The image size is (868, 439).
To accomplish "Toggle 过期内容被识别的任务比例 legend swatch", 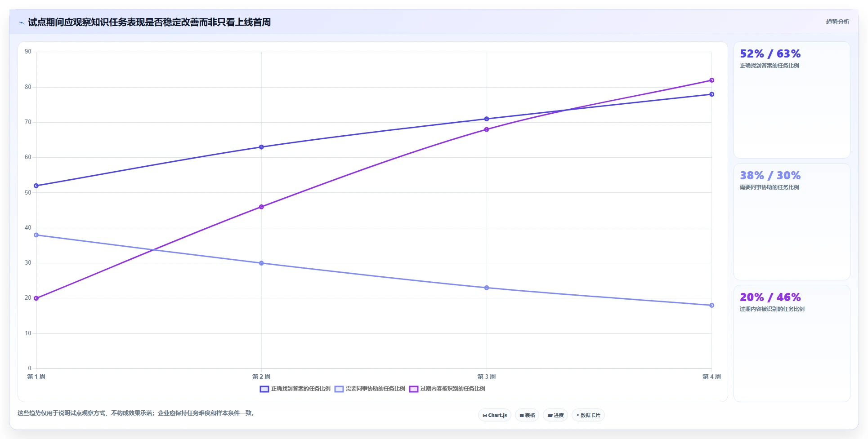I will (414, 389).
